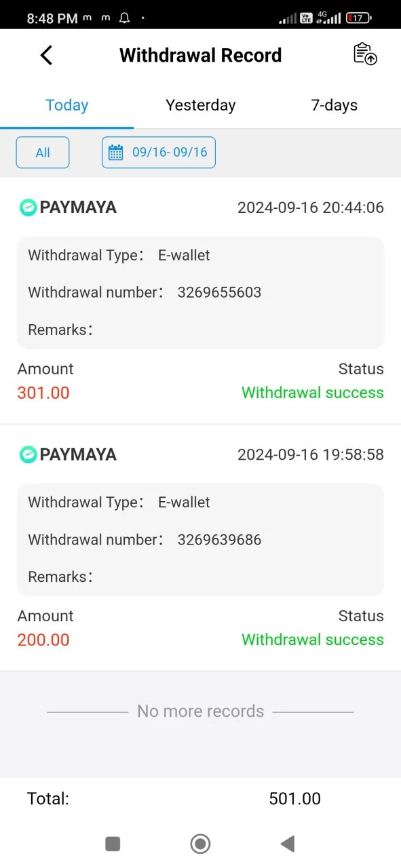
Task: Open the 09/16- 09/16 date range picker
Action: 159,153
